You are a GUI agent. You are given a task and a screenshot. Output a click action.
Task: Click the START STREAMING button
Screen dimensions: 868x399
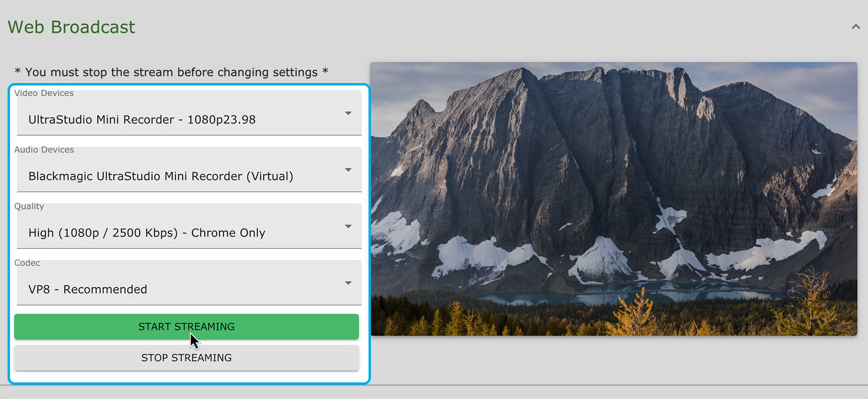[x=186, y=326]
